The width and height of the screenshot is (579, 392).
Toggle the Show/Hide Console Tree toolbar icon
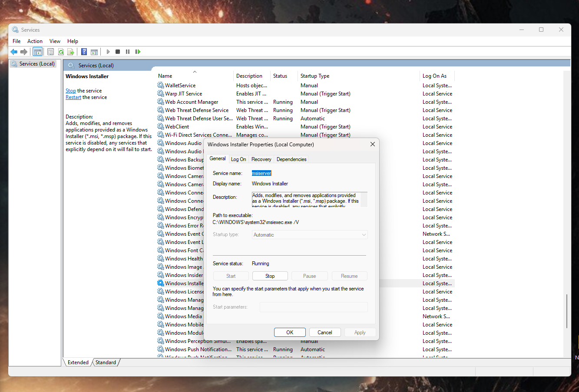tap(38, 52)
